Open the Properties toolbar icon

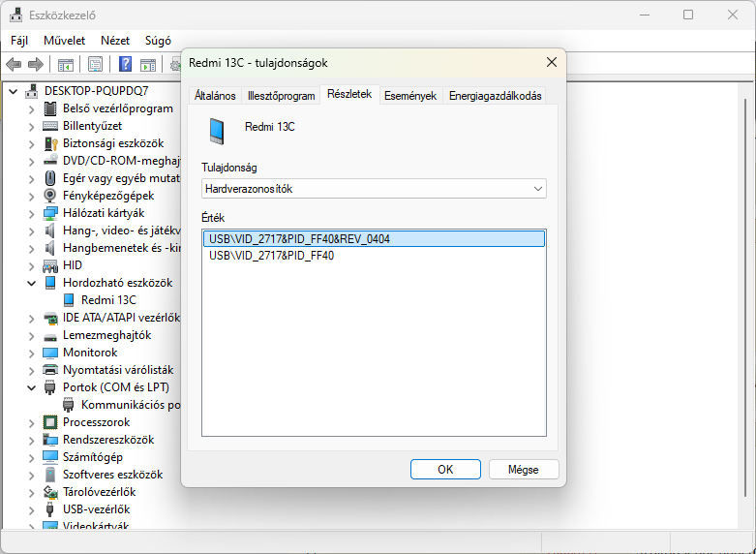pyautogui.click(x=96, y=64)
